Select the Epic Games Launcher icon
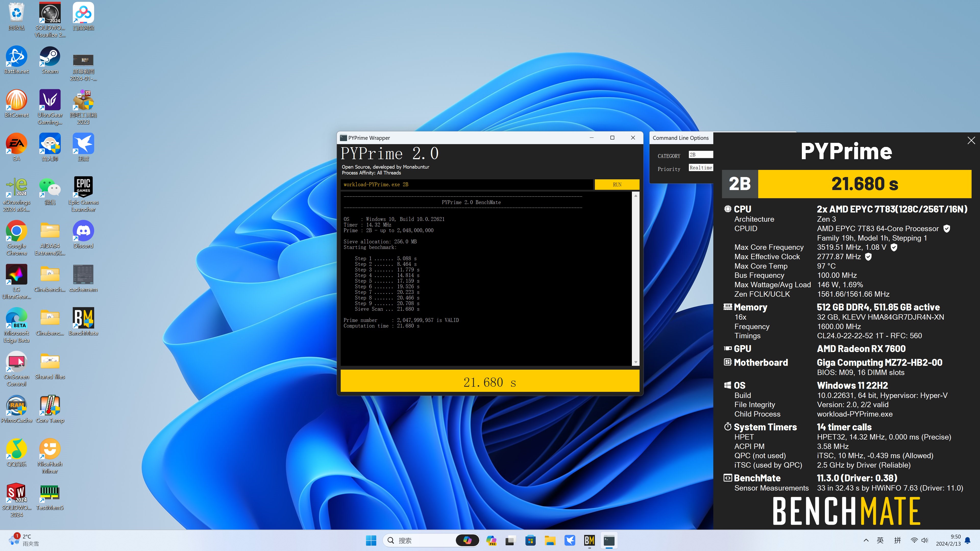The width and height of the screenshot is (980, 551). point(83,194)
